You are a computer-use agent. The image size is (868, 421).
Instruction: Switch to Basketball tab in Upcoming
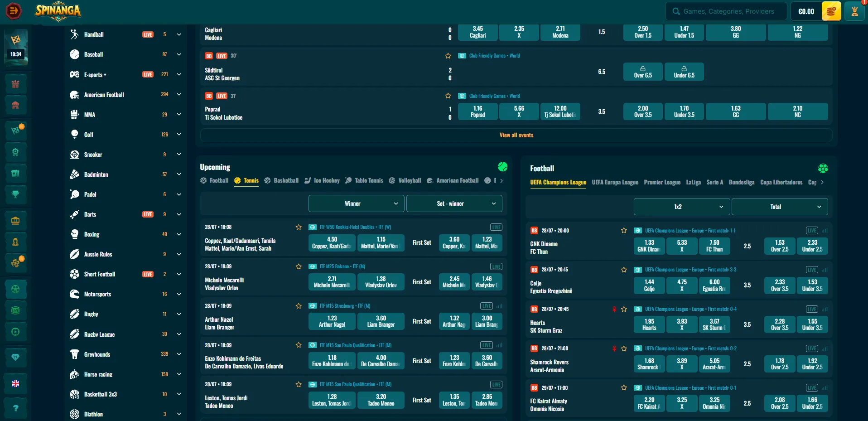click(x=281, y=180)
